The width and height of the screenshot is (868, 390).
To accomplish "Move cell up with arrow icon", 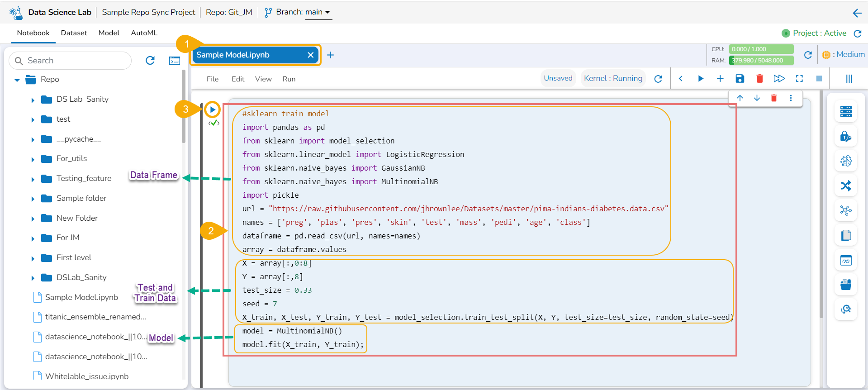I will pos(740,98).
